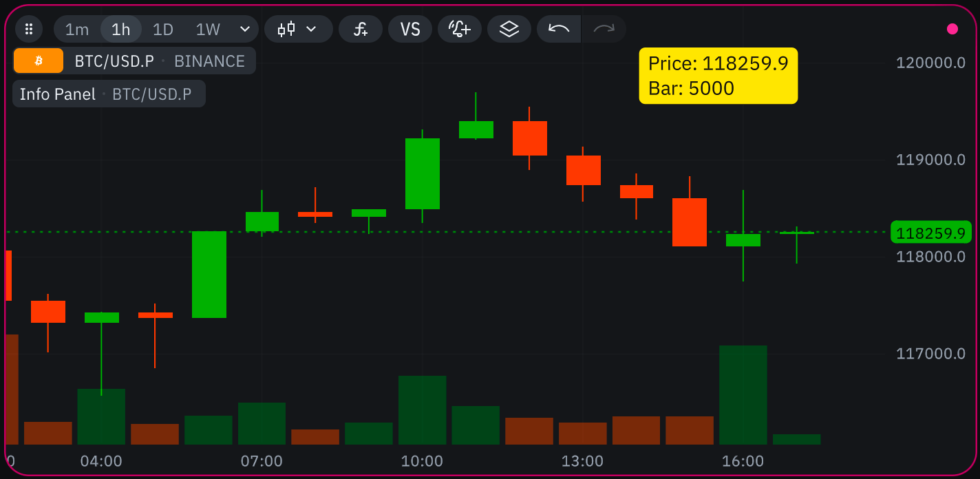Open BTC/USD.P symbol search
Viewport: 980px width, 479px height.
[114, 61]
